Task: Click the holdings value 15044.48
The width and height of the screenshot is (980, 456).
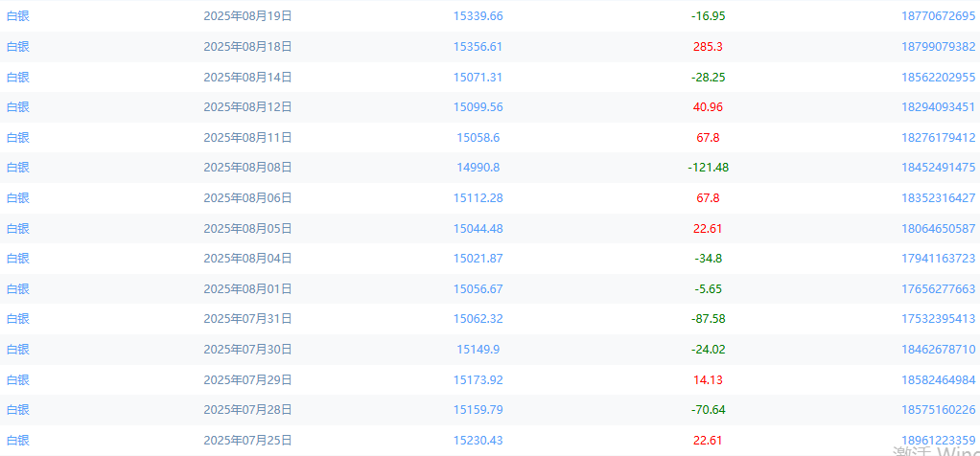Action: pos(478,228)
